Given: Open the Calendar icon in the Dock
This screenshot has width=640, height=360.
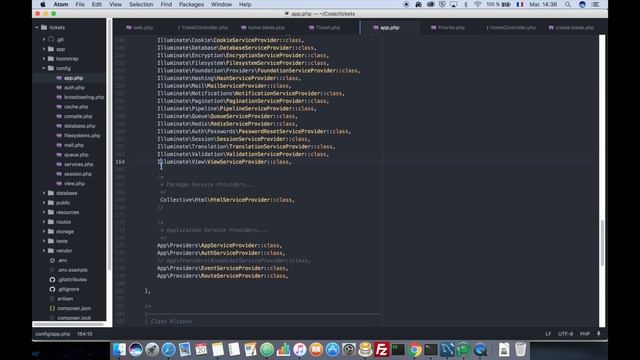Looking at the screenshot, I should pyautogui.click(x=201, y=350).
